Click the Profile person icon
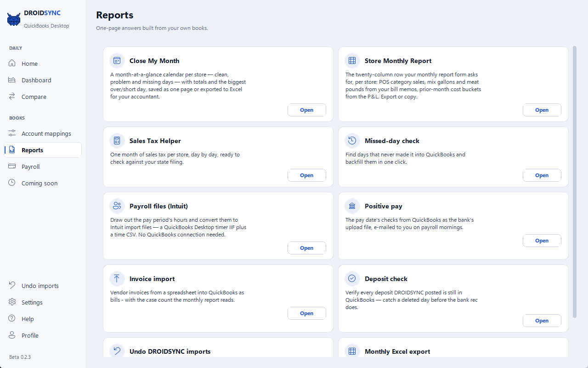This screenshot has width=588, height=368. coord(12,335)
